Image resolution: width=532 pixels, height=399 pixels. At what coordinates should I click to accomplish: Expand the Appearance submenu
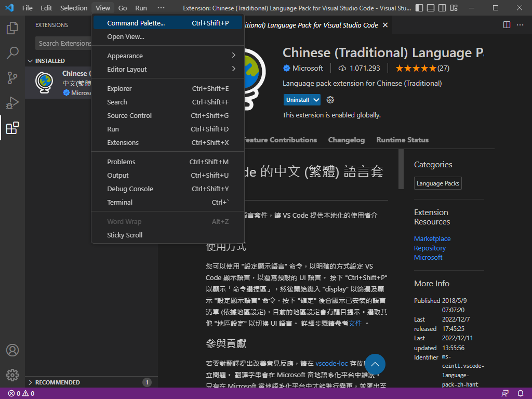pos(169,56)
